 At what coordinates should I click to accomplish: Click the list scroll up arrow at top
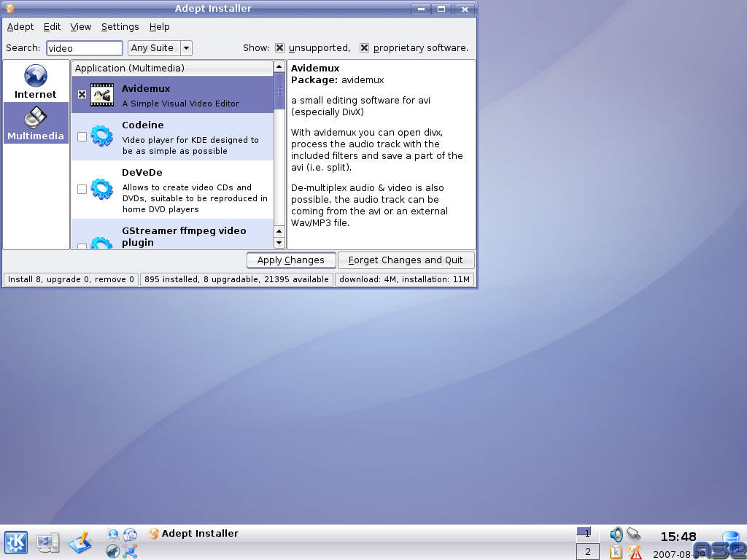[x=279, y=66]
